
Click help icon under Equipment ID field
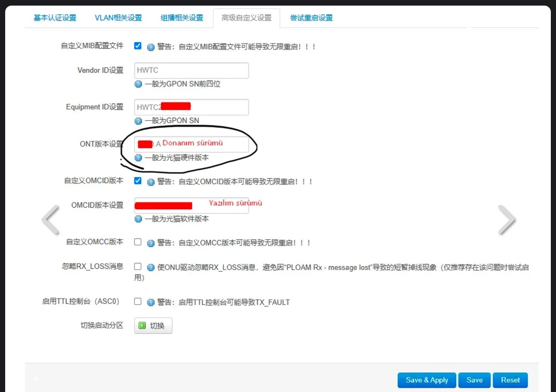pyautogui.click(x=138, y=121)
